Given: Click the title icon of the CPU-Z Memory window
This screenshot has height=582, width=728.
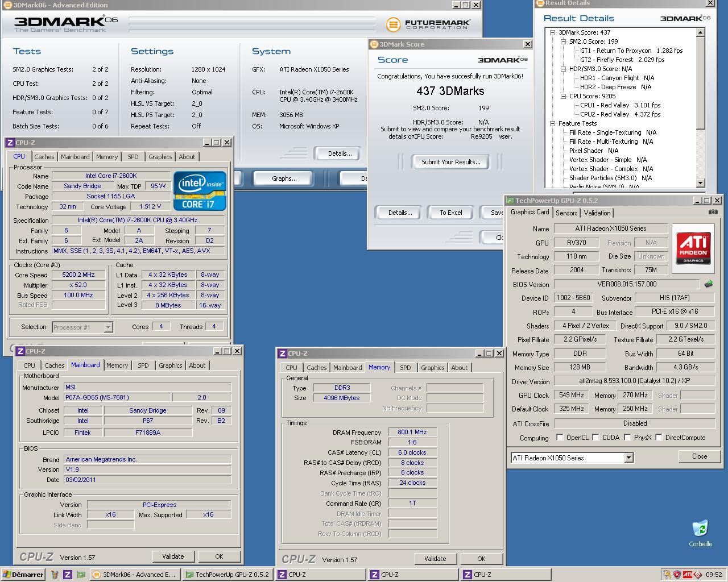Looking at the screenshot, I should (x=283, y=354).
